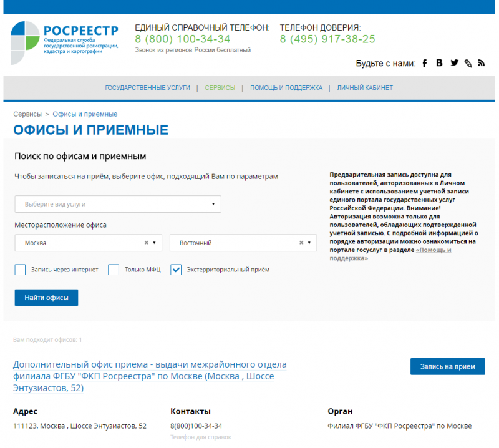The image size is (499, 448).
Task: Click the Поиск по офисам и приемным heading
Action: point(80,157)
